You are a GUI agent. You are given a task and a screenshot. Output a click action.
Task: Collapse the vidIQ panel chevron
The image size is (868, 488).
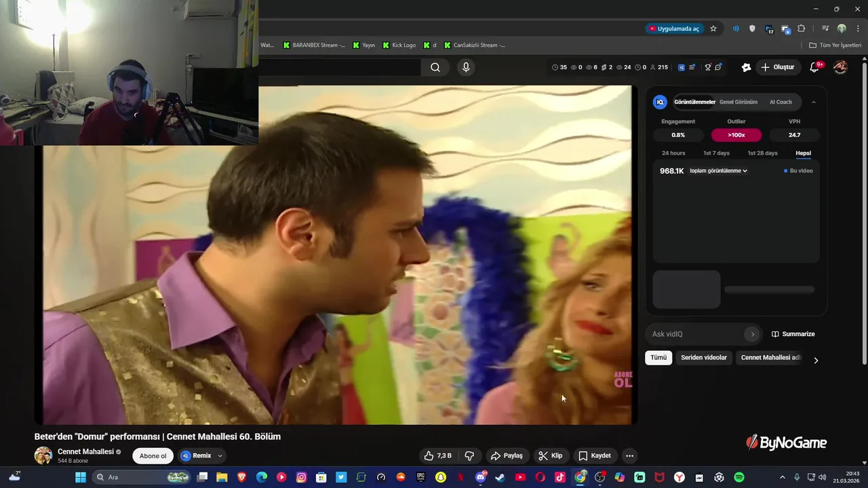tap(814, 102)
